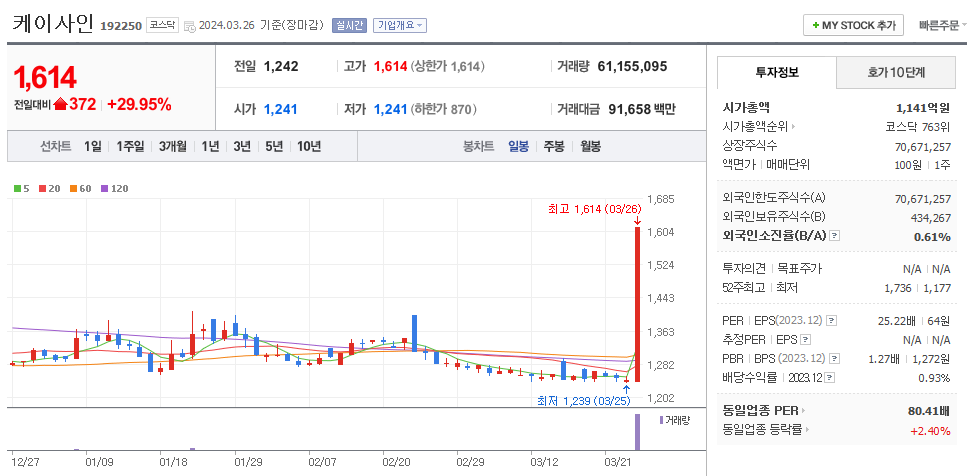Image resolution: width=974 pixels, height=476 pixels.
Task: Switch to the 투자정보 tab
Action: click(x=776, y=72)
